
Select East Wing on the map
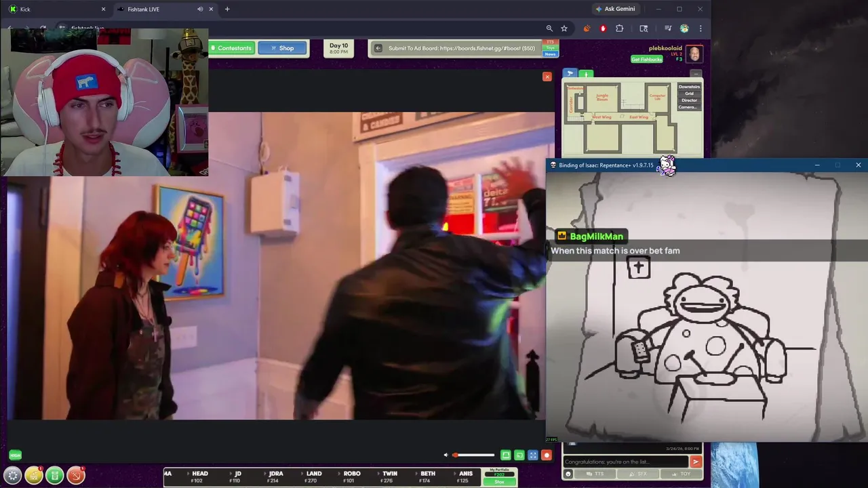click(639, 117)
